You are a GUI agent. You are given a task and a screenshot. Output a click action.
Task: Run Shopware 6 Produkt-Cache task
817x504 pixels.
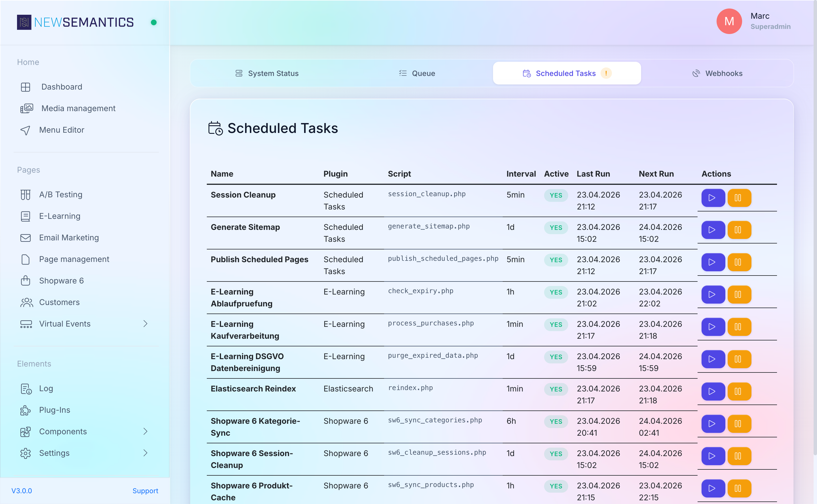713,489
